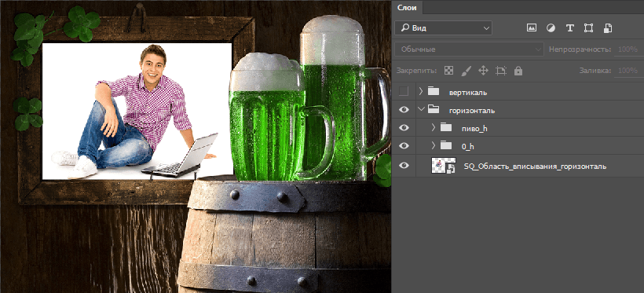Lock position move-arrows icon
The image size is (644, 293).
(x=483, y=71)
